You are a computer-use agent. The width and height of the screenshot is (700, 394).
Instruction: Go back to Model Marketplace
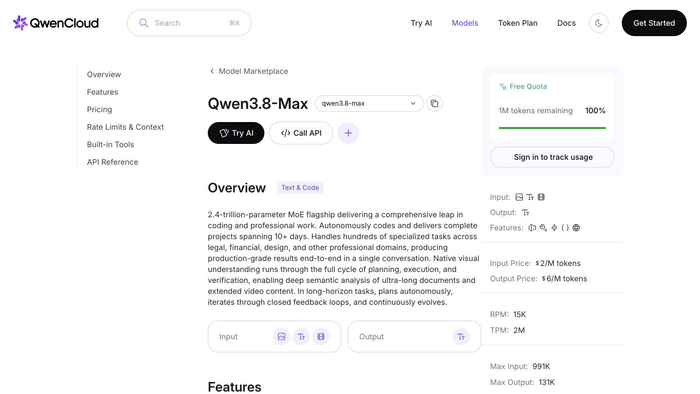coord(253,71)
